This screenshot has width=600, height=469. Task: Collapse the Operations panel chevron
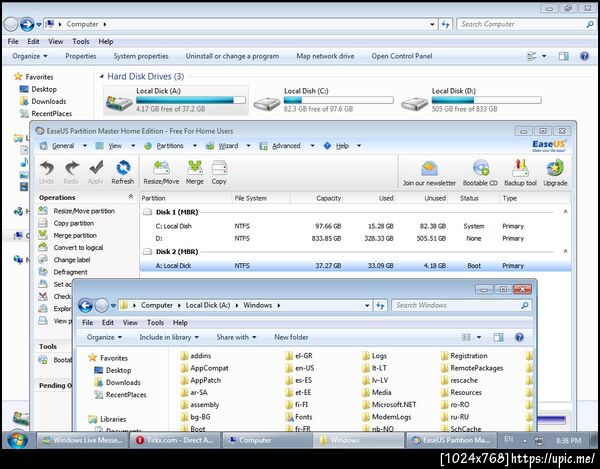tap(131, 196)
